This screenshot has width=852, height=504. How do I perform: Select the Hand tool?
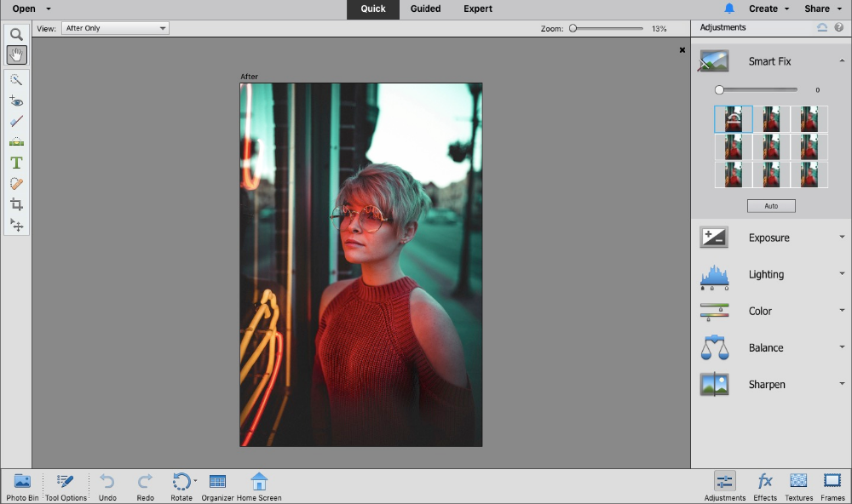(16, 55)
